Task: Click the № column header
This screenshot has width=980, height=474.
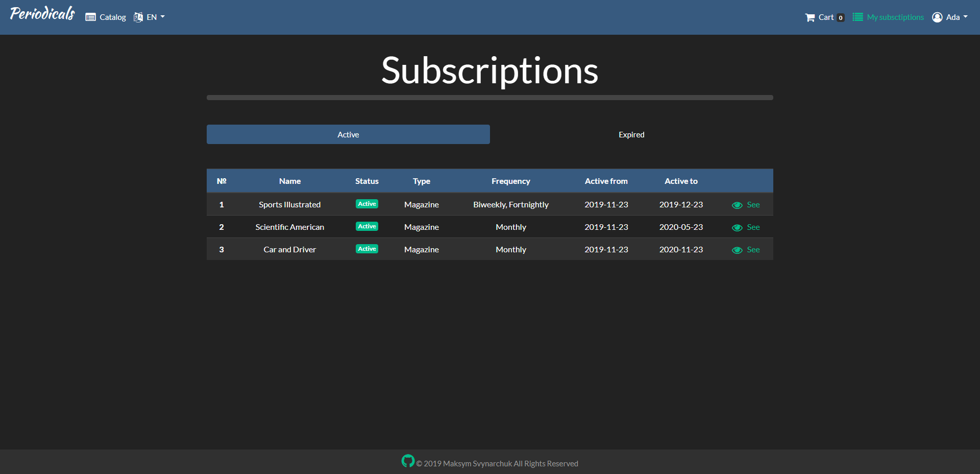Action: pyautogui.click(x=222, y=181)
